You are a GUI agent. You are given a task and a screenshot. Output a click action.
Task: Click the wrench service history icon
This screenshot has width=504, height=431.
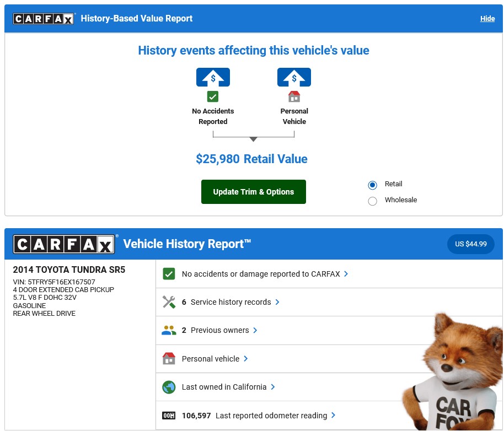(x=169, y=302)
